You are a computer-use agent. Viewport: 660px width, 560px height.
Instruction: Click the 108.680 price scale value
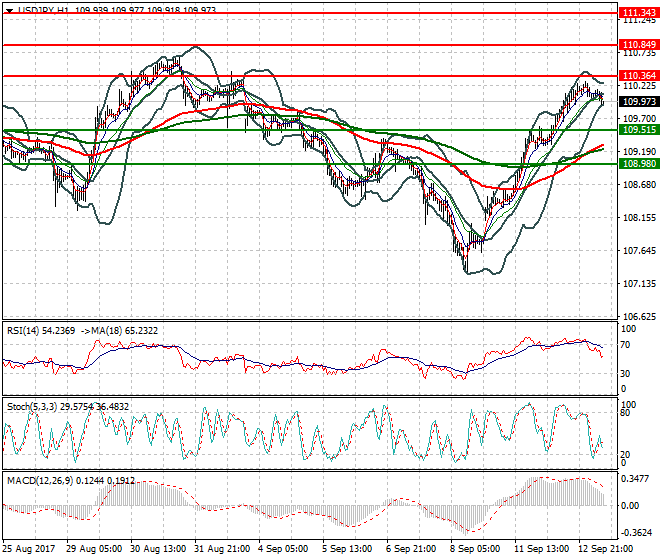click(x=639, y=184)
